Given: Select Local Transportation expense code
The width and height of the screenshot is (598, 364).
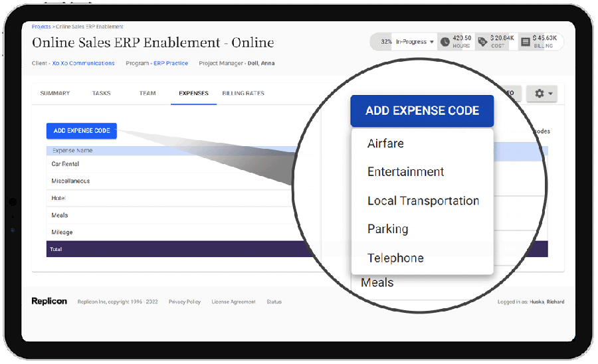Looking at the screenshot, I should tap(422, 201).
